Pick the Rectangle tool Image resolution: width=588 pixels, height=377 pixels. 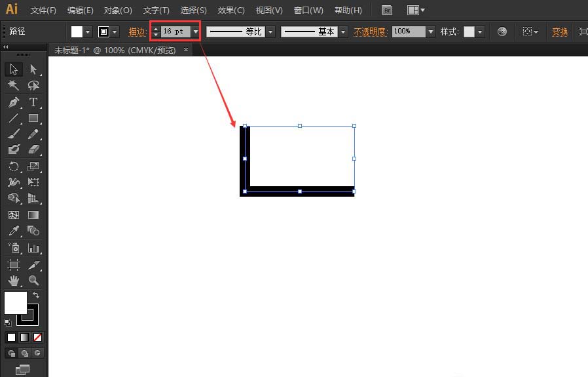(33, 118)
